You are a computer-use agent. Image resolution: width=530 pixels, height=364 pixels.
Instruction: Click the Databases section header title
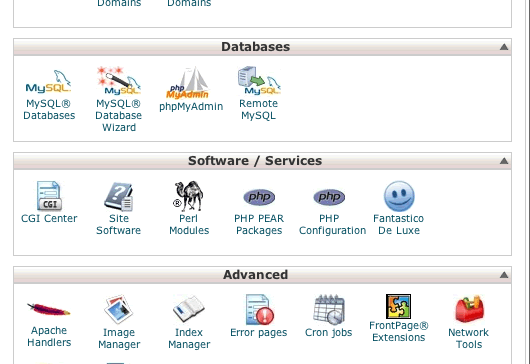(256, 47)
